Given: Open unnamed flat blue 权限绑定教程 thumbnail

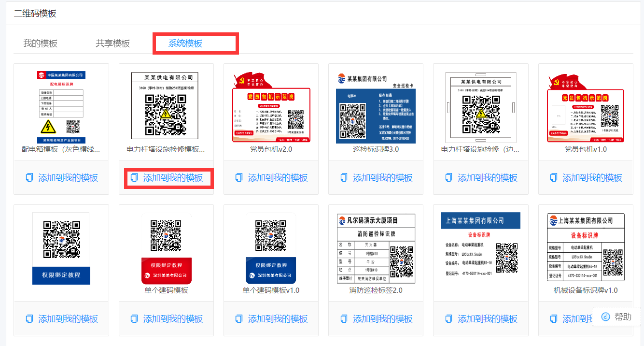Looking at the screenshot, I should coord(61,248).
